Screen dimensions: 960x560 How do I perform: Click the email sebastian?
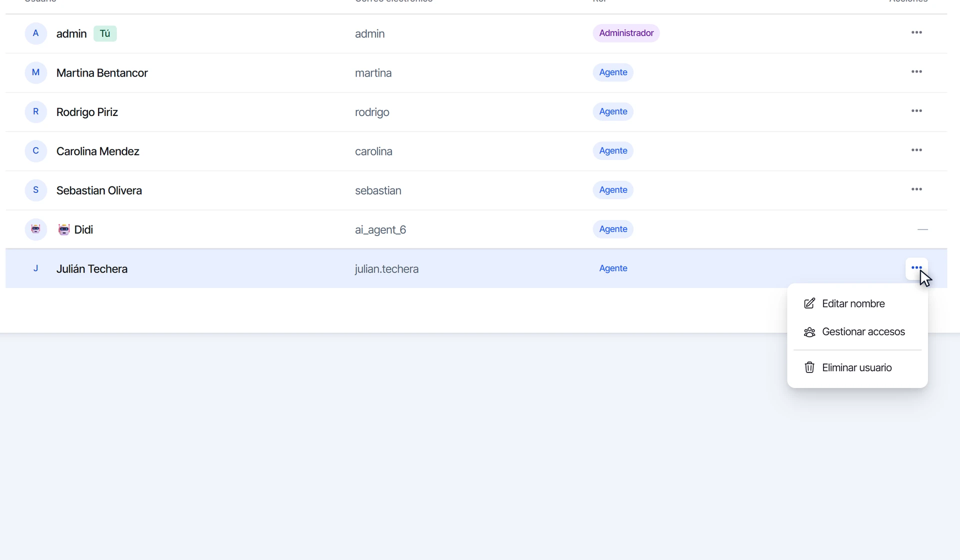(x=378, y=190)
